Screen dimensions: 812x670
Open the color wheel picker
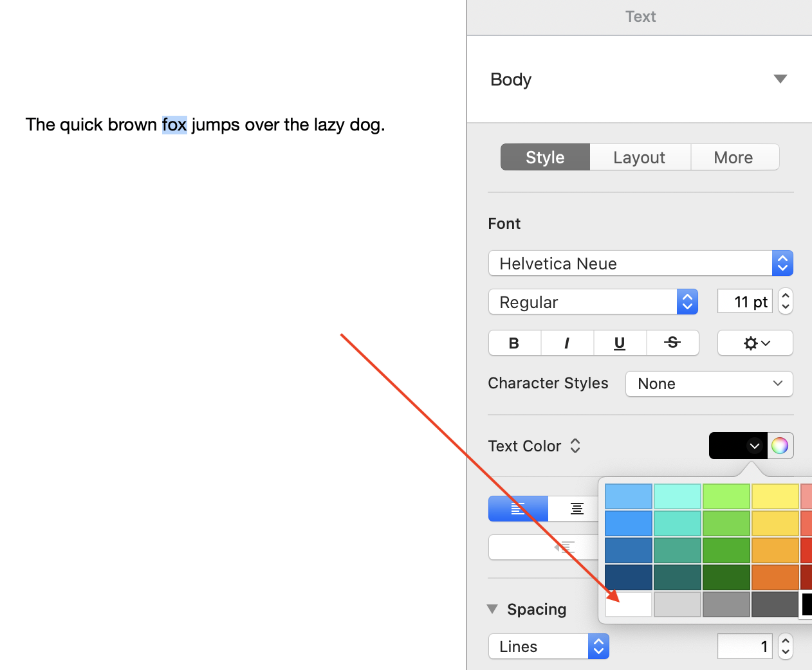click(x=780, y=446)
